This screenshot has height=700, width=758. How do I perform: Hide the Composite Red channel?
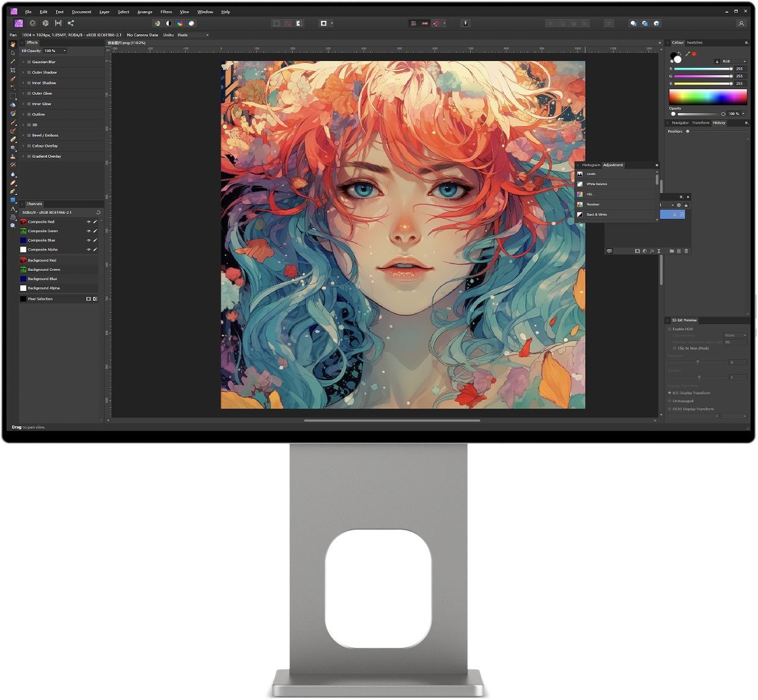tap(89, 222)
